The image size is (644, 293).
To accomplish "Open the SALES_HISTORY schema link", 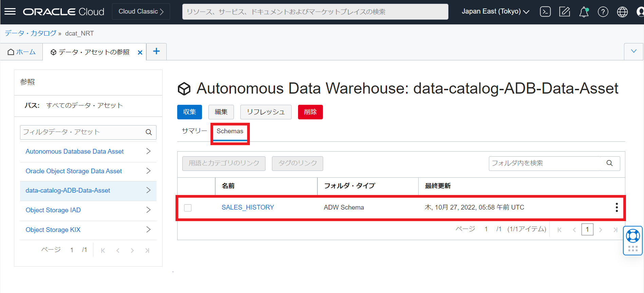I will tap(247, 208).
